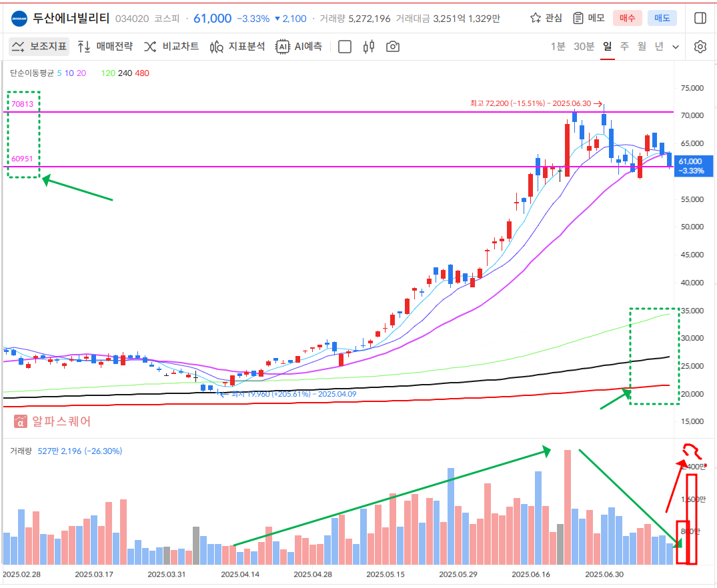Click the 2025.06.16 date axis label
The image size is (717, 588).
pyautogui.click(x=531, y=574)
